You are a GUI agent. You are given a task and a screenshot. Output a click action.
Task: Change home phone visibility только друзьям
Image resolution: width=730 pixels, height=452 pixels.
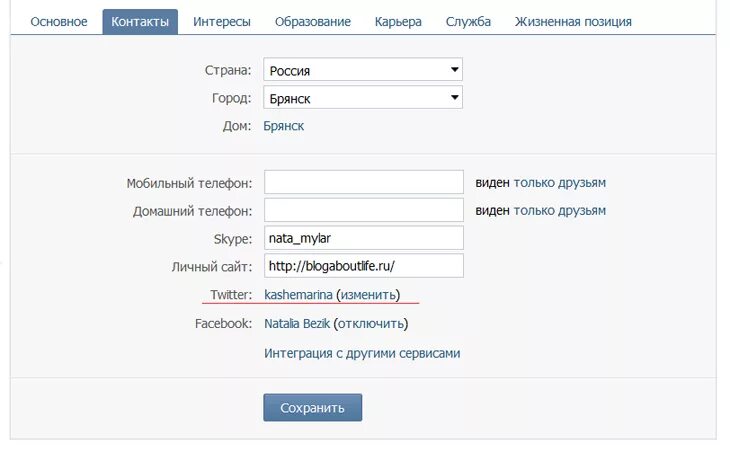[560, 210]
